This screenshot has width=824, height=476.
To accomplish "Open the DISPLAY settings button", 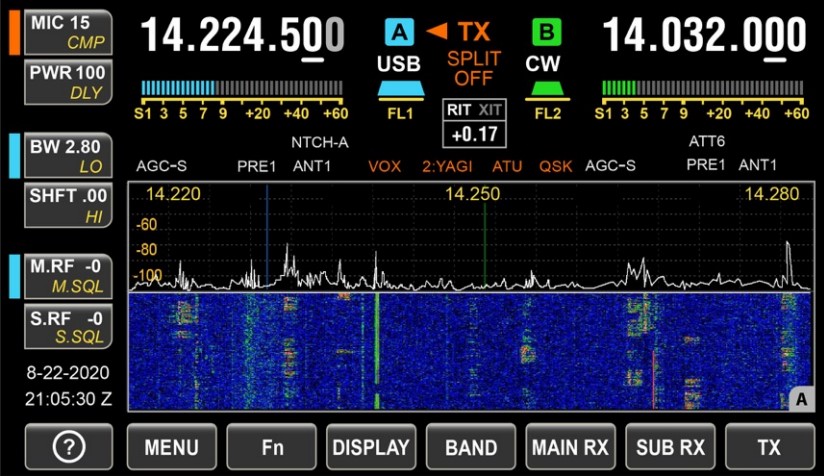I will point(371,447).
